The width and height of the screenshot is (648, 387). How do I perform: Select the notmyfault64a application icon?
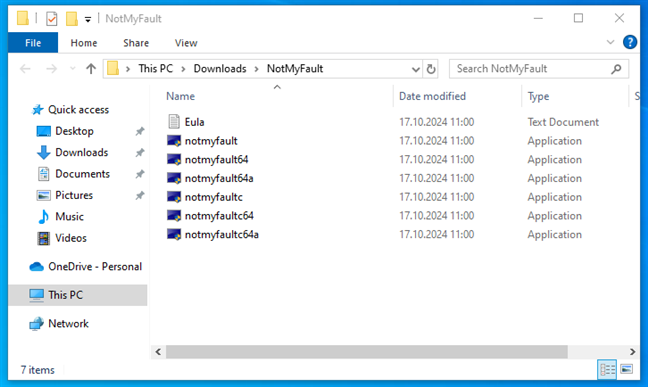click(x=174, y=178)
